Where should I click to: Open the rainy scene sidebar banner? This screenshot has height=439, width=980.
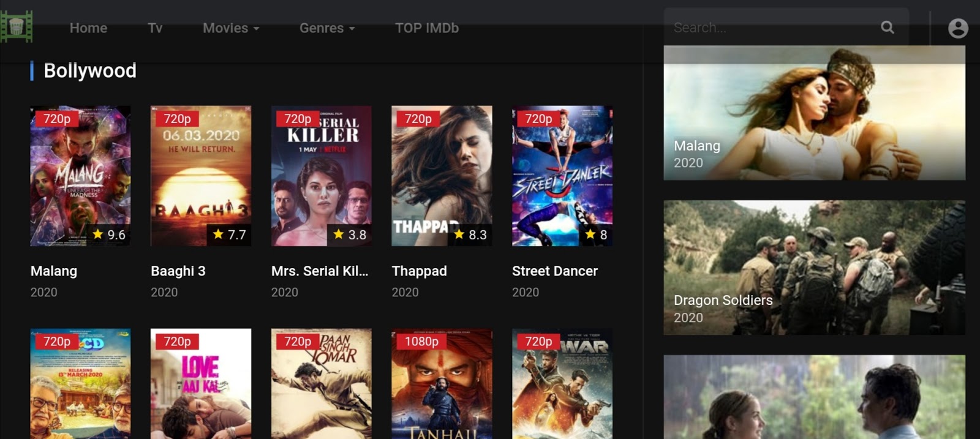coord(815,397)
